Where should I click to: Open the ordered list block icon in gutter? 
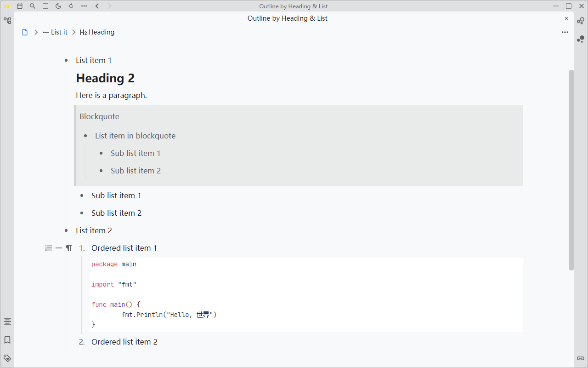click(49, 248)
